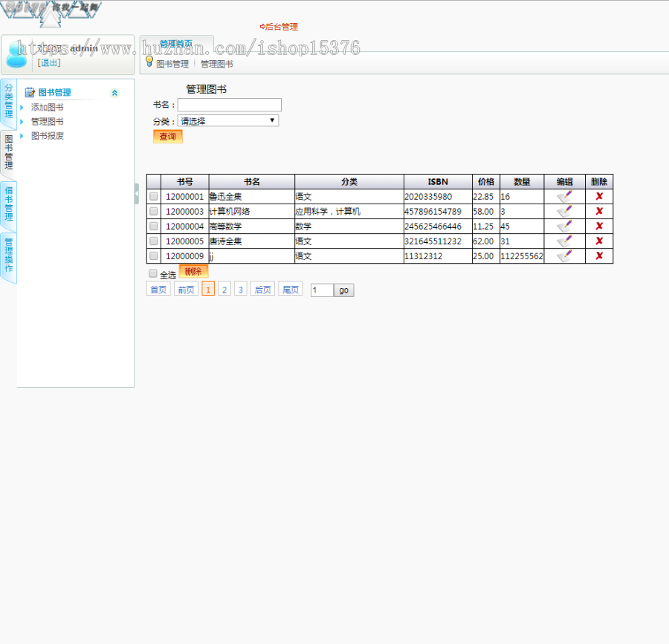The width and height of the screenshot is (669, 644).
Task: Click the red X to delete 计算机网络
Action: click(x=599, y=211)
